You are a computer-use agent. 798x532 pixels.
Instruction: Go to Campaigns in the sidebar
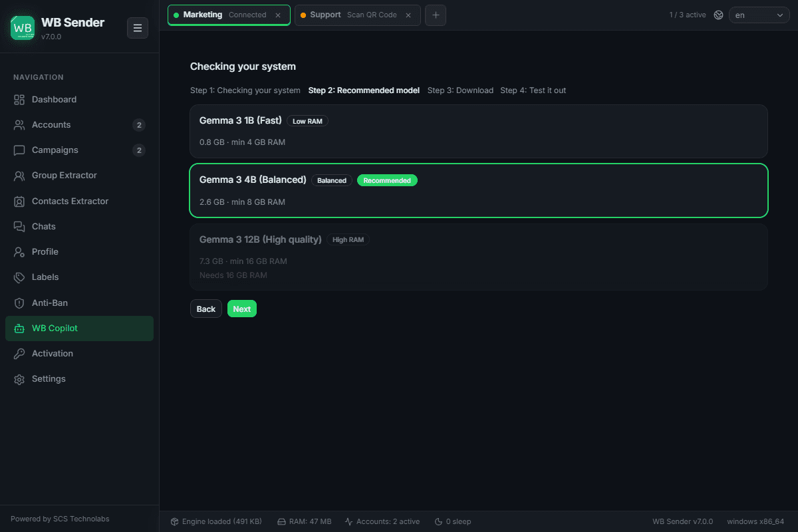(80, 150)
